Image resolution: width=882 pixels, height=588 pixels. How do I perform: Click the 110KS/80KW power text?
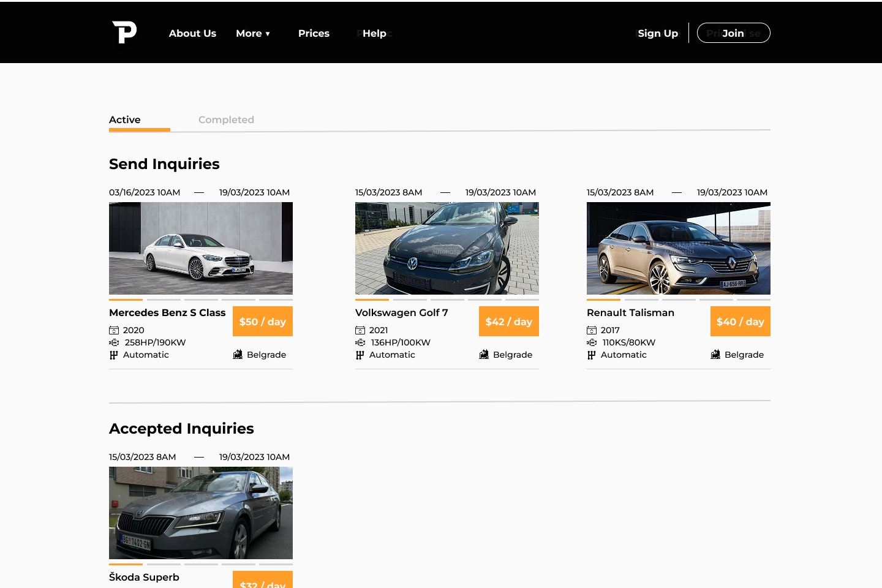pyautogui.click(x=629, y=342)
